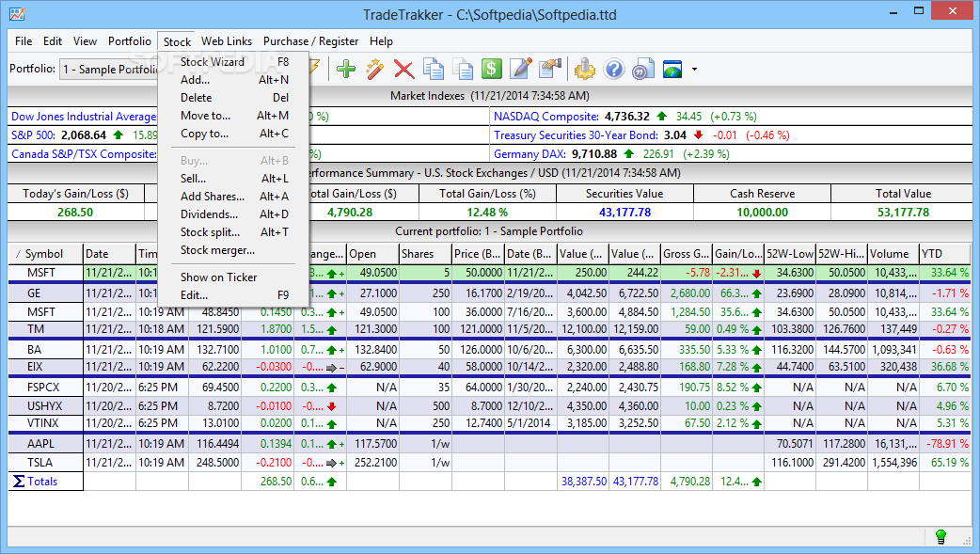Click the Open column header
The width and height of the screenshot is (980, 554).
pos(373,254)
